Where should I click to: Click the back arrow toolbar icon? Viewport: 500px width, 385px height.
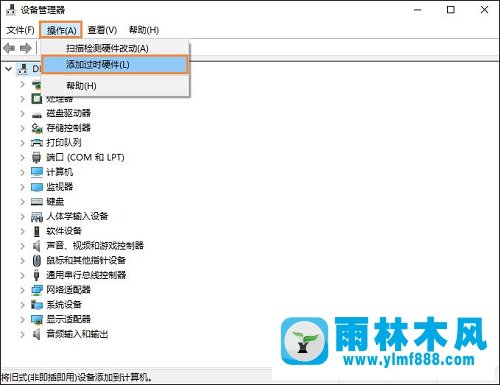9,49
